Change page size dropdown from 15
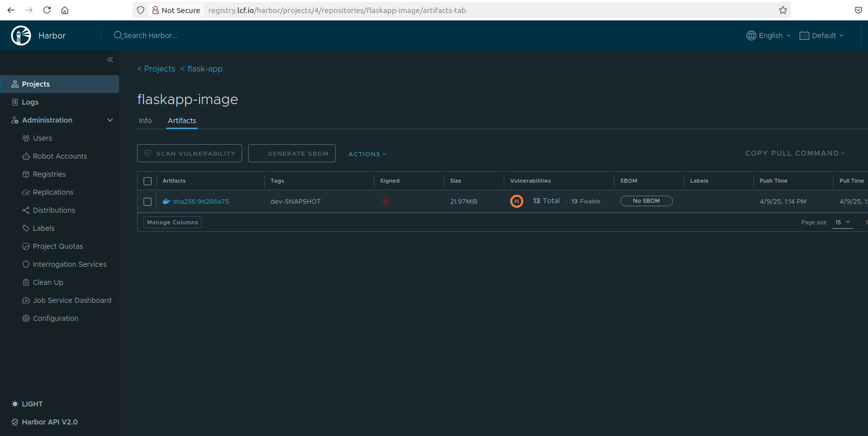Viewport: 868px width, 436px height. [842, 222]
